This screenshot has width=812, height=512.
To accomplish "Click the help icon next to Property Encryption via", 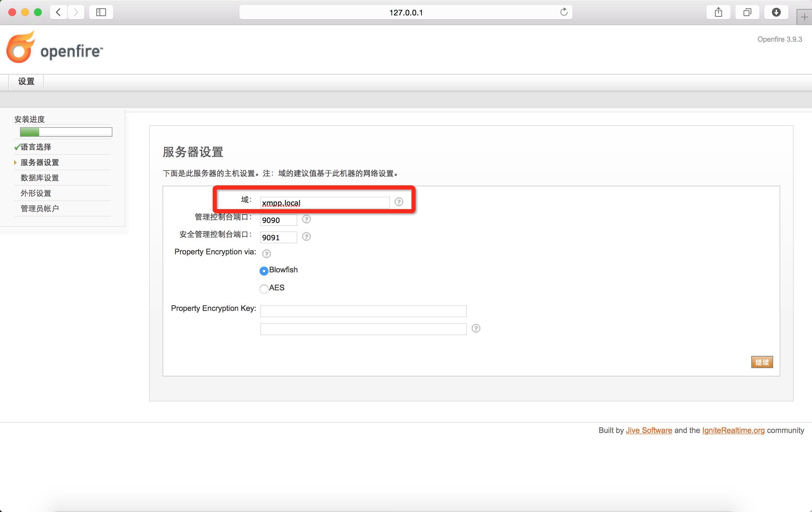I will [x=266, y=254].
